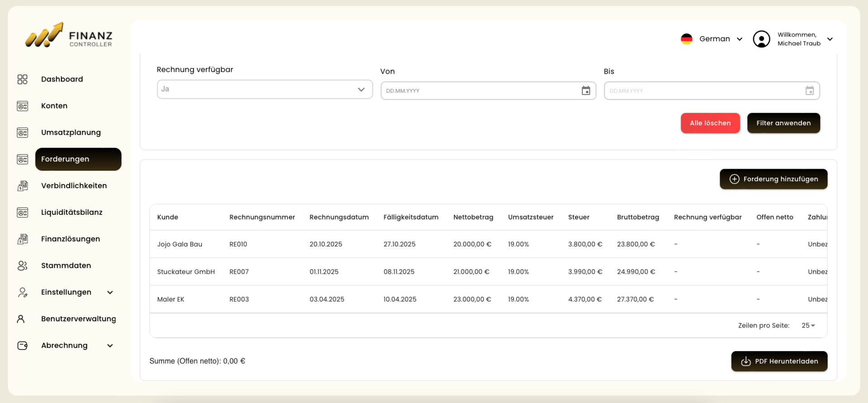Click the Filter anwenden button

pos(783,123)
